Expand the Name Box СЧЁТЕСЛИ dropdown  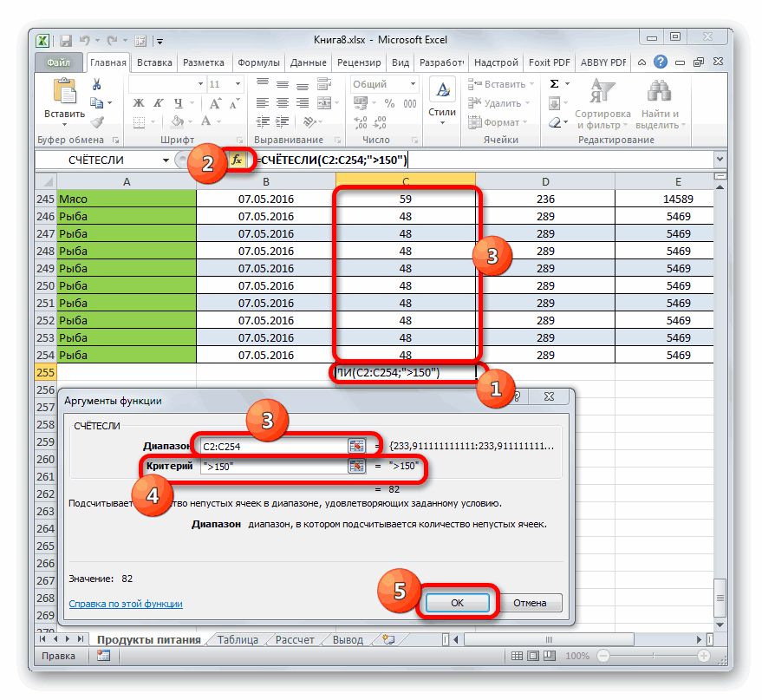pos(166,160)
